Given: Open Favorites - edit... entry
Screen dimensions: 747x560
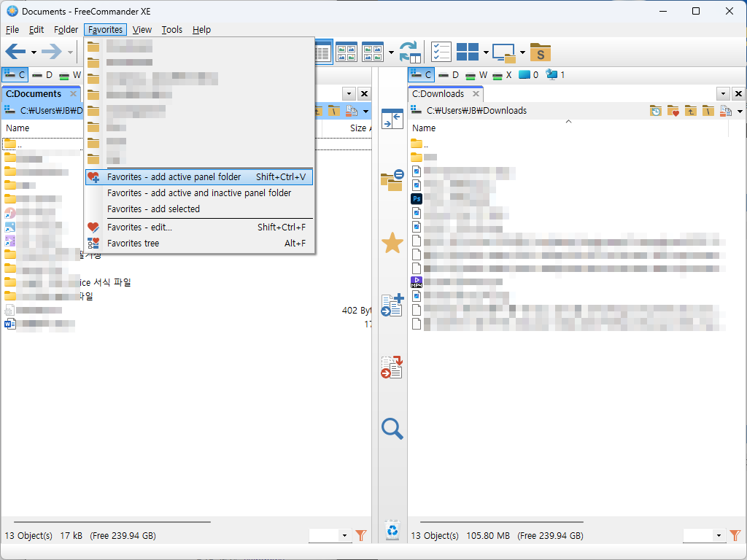Looking at the screenshot, I should point(199,227).
